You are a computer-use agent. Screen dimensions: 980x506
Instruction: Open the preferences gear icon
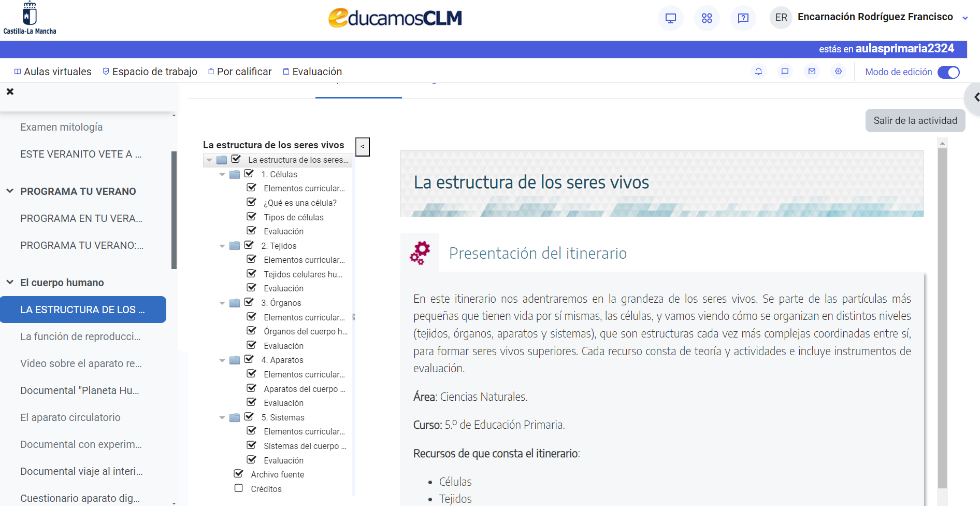838,72
